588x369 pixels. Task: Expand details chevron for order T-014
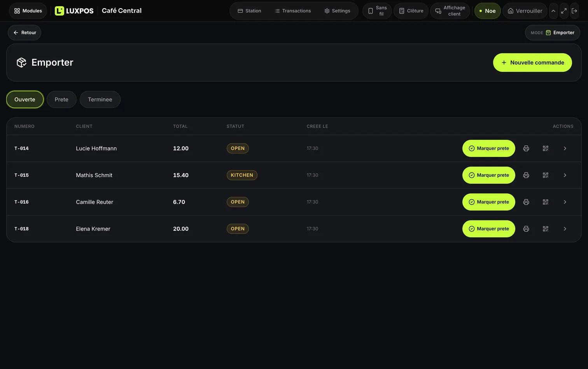[565, 148]
